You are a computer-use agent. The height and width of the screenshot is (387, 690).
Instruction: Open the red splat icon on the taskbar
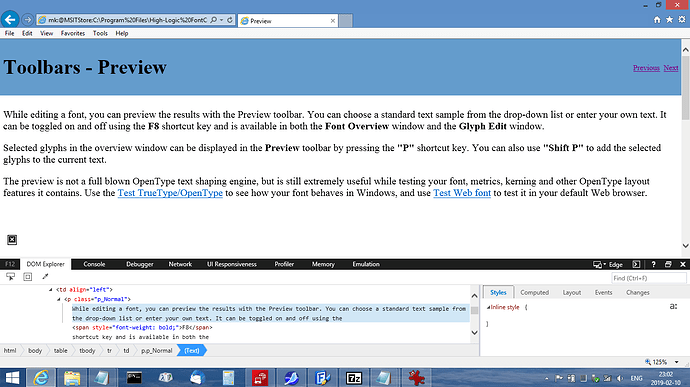416,378
